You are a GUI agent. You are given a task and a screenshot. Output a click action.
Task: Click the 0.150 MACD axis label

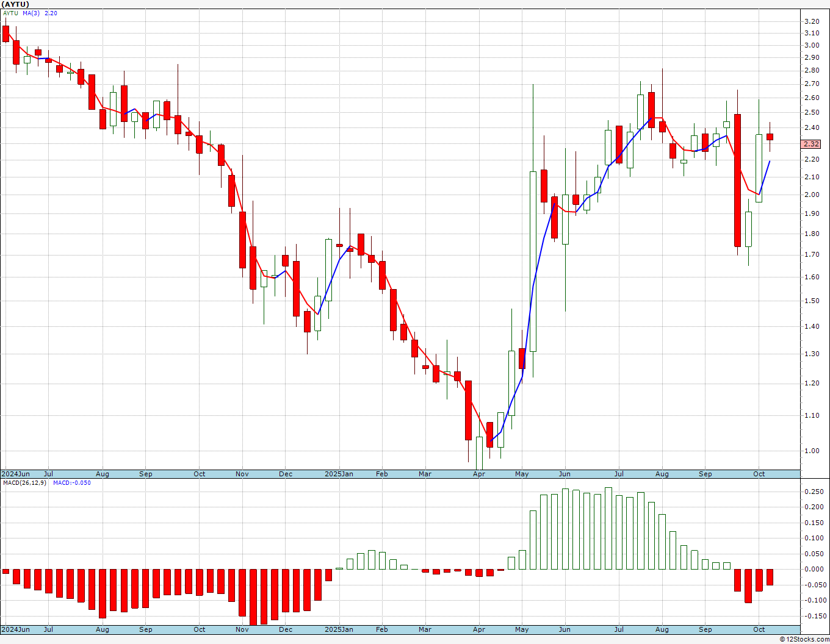814,523
